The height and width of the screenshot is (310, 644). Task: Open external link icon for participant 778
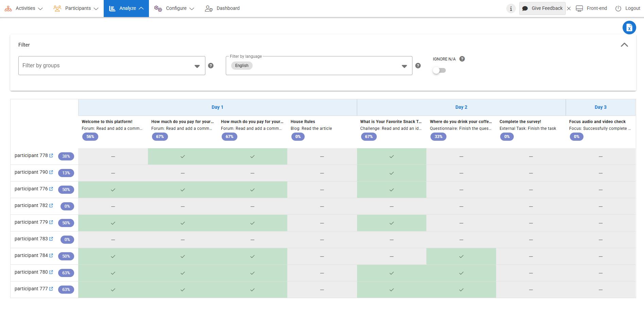tap(51, 156)
